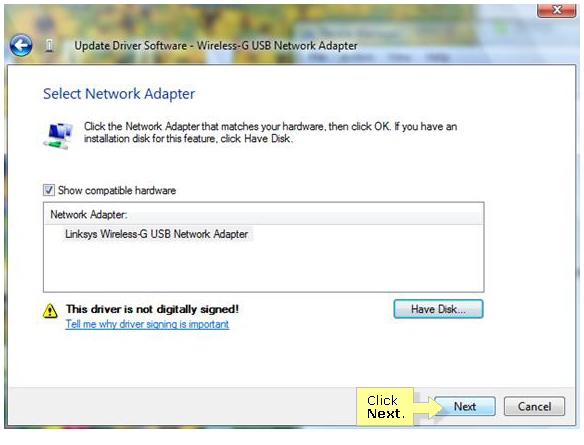Click the network computers icon near instructions
This screenshot has height=445, width=584.
[x=58, y=135]
